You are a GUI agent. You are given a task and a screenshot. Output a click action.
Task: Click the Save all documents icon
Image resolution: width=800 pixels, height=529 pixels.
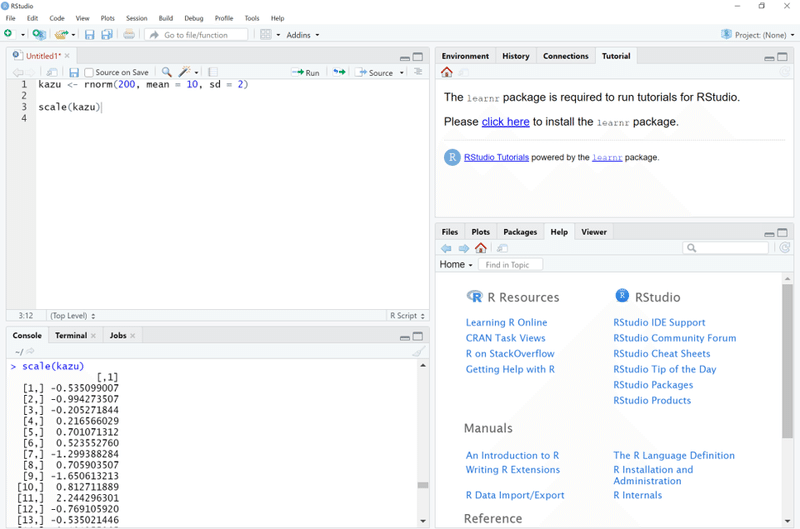tap(107, 35)
